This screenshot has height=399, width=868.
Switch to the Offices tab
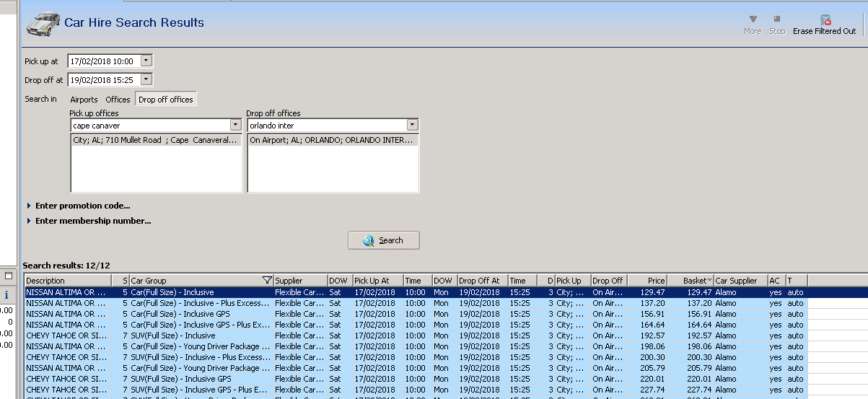tap(118, 100)
